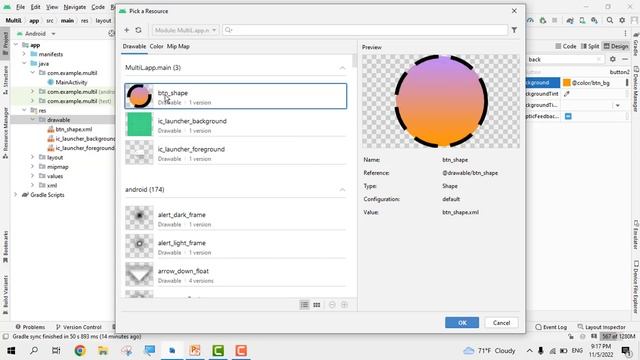The height and width of the screenshot is (360, 640).
Task: Click the Attach Debugger bug icon
Action: [542, 20]
